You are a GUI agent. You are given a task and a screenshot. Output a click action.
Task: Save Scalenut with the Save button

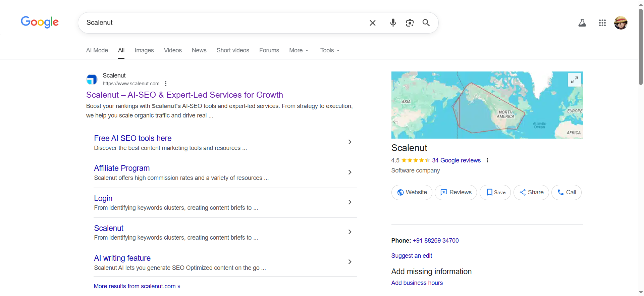[x=495, y=192]
